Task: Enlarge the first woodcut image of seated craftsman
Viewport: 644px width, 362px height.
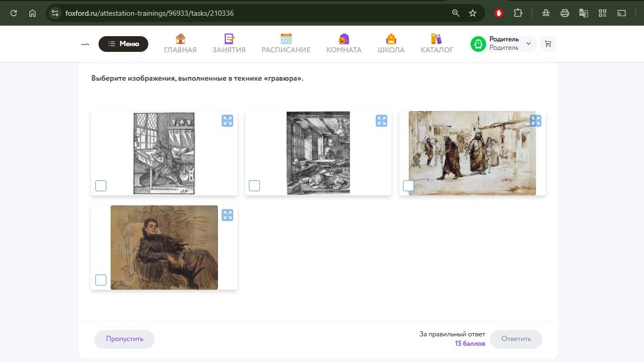Action: [227, 121]
